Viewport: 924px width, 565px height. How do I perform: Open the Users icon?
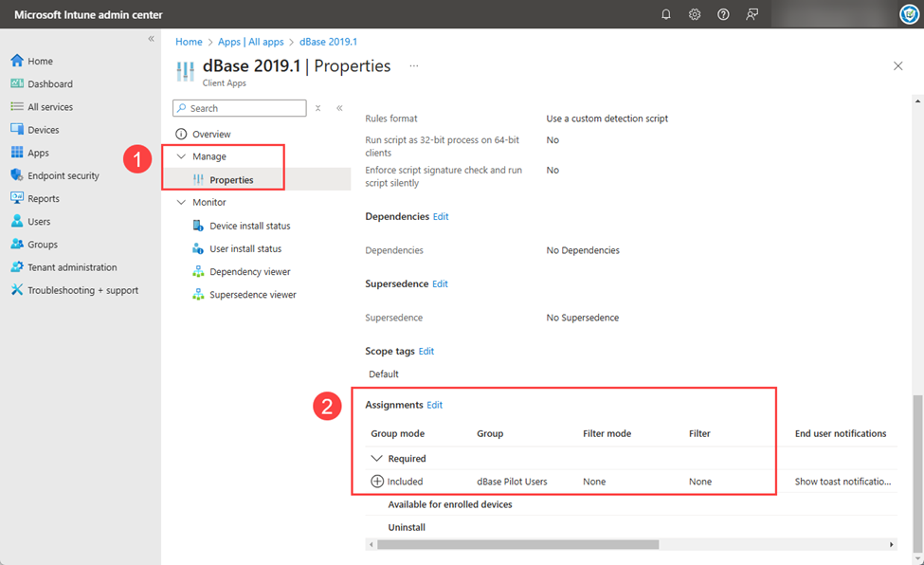pos(17,220)
